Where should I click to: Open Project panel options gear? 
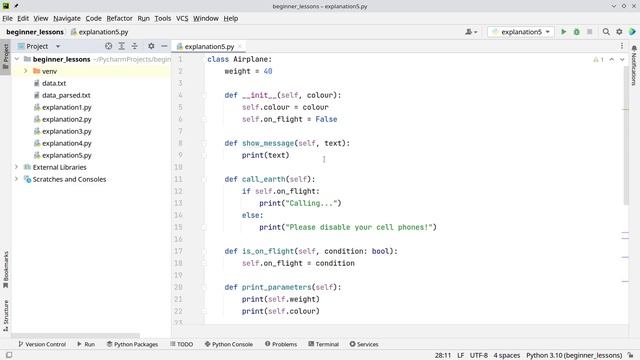click(x=151, y=46)
